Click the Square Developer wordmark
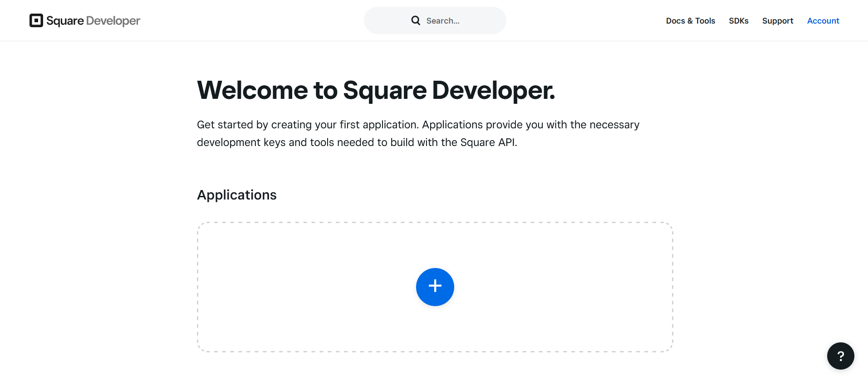The width and height of the screenshot is (868, 385). 93,21
